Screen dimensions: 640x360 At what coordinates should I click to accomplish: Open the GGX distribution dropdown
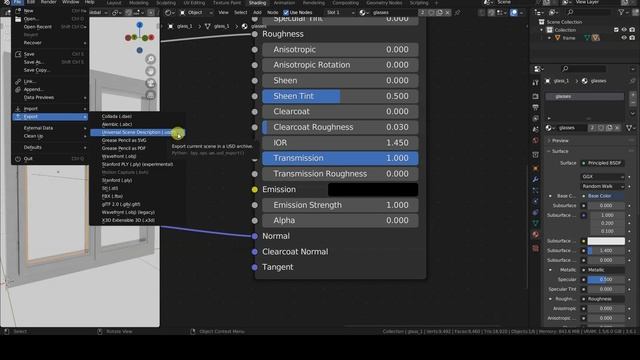[x=602, y=177]
